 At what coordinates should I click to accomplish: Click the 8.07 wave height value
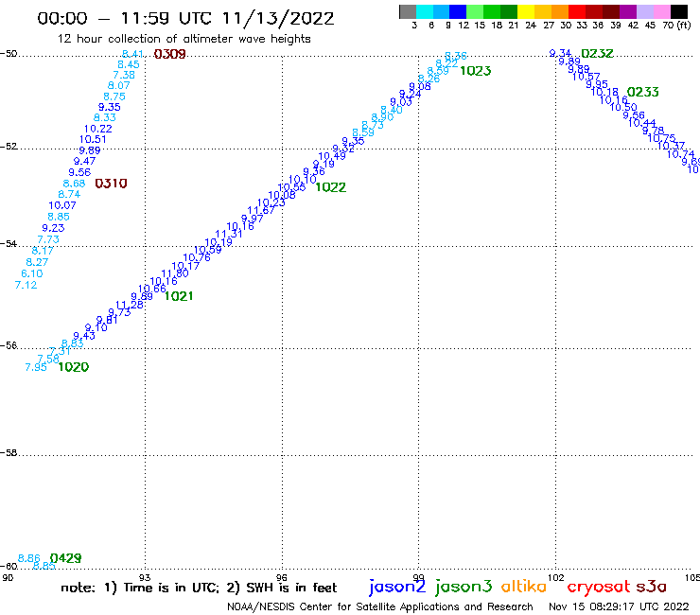pos(119,85)
